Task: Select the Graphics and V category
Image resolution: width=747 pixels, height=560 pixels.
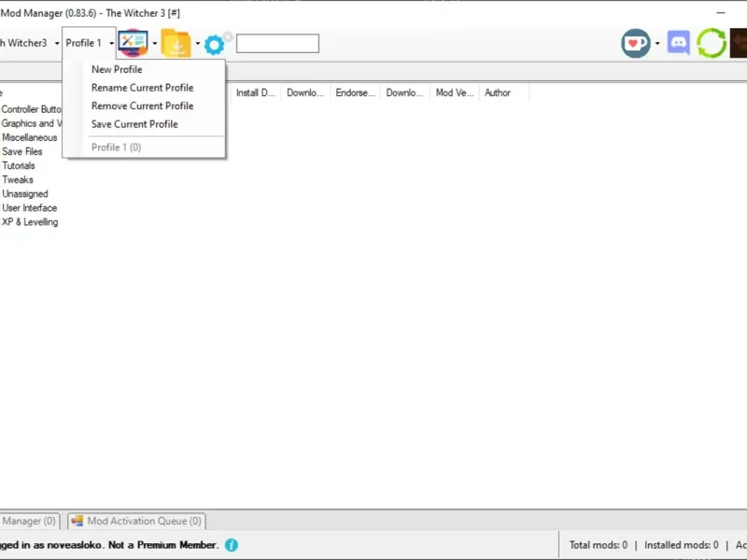Action: (31, 123)
